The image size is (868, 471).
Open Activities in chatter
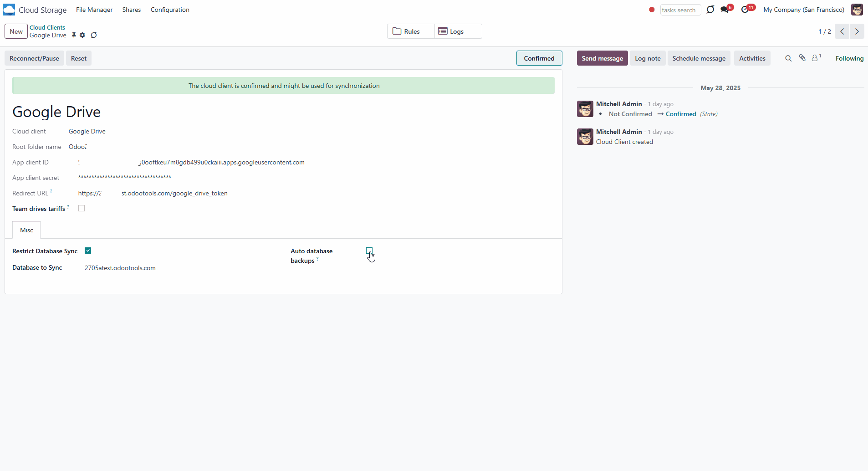click(752, 58)
